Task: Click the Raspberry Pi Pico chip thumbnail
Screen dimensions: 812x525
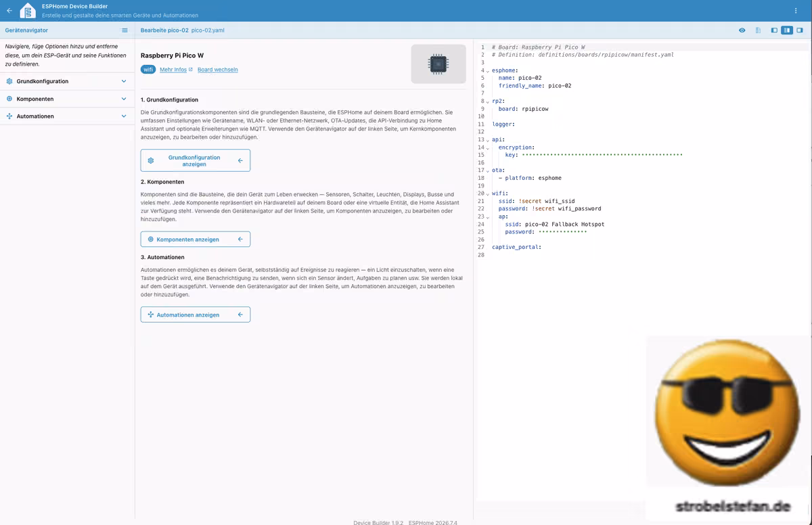Action: pos(438,64)
